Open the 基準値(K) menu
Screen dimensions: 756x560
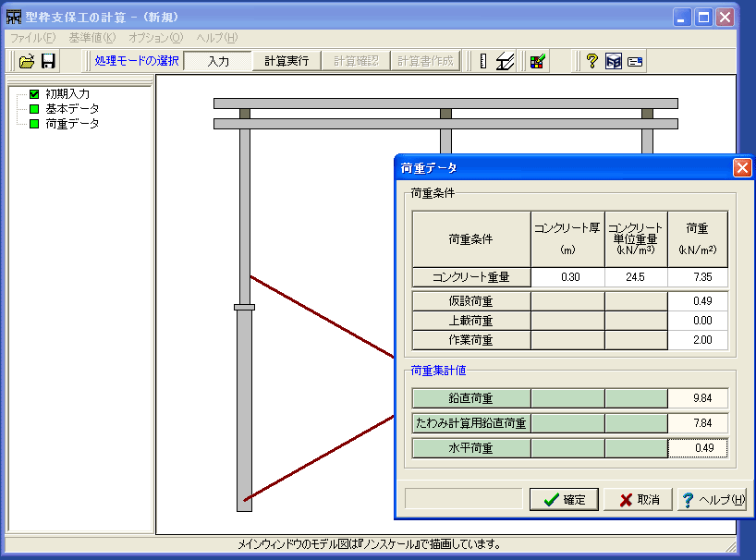[x=92, y=38]
